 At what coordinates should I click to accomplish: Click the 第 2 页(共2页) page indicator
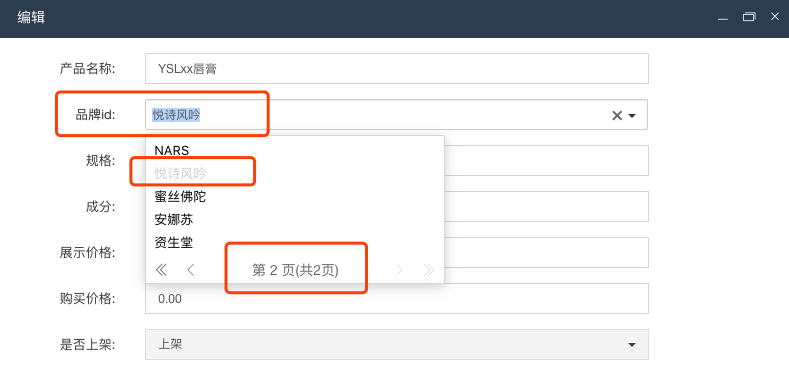tap(295, 271)
